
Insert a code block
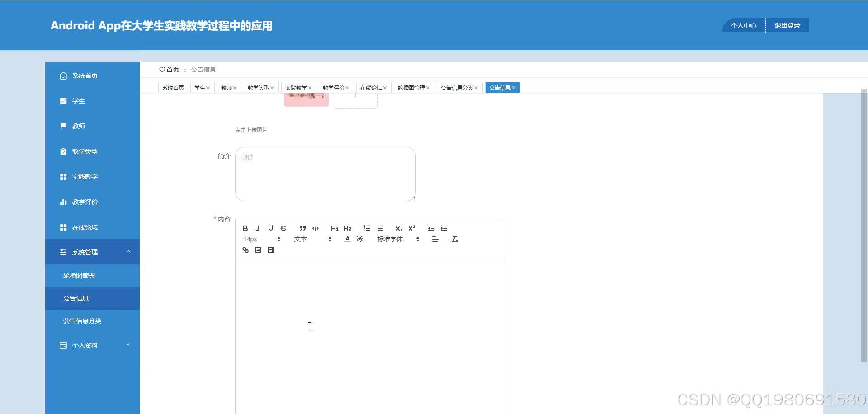point(315,228)
